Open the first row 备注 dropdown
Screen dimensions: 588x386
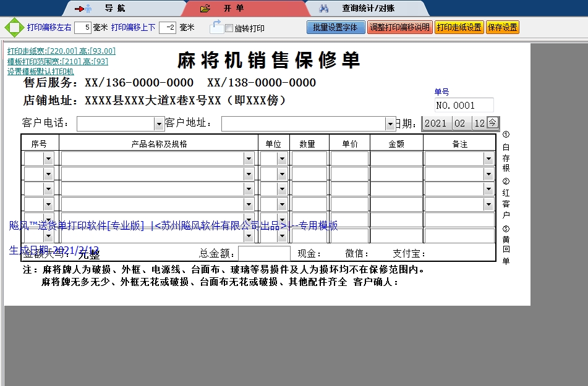click(490, 157)
